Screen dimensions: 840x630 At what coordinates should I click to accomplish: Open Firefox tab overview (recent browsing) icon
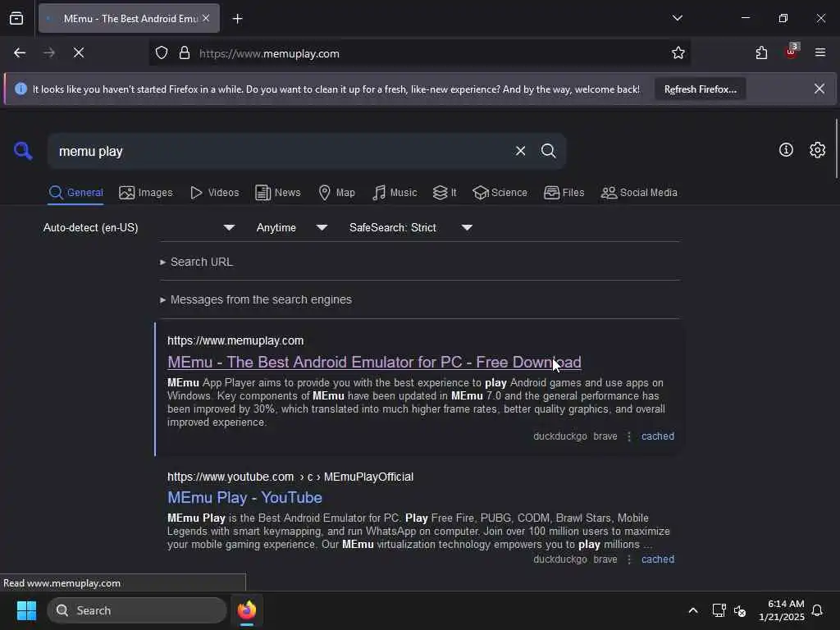16,19
